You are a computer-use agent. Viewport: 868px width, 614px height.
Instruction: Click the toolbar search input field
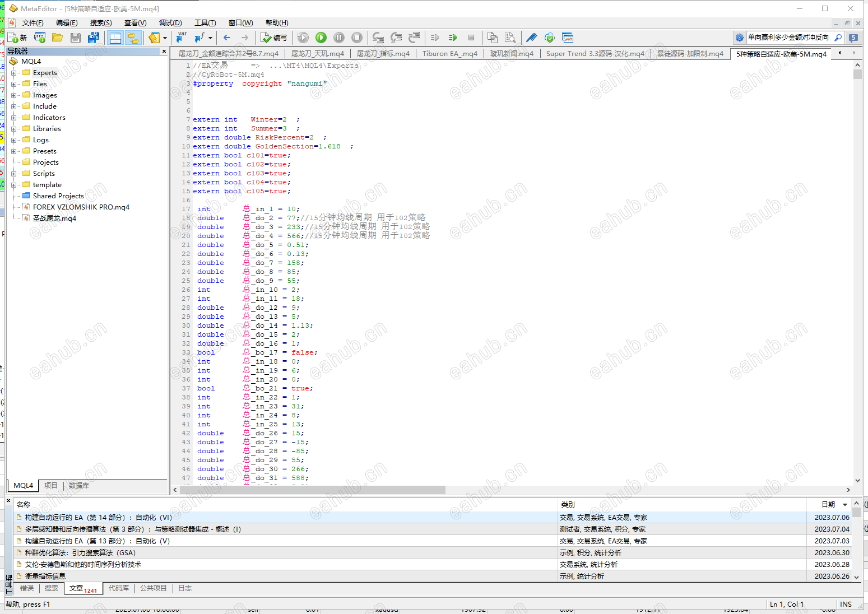[x=788, y=38]
